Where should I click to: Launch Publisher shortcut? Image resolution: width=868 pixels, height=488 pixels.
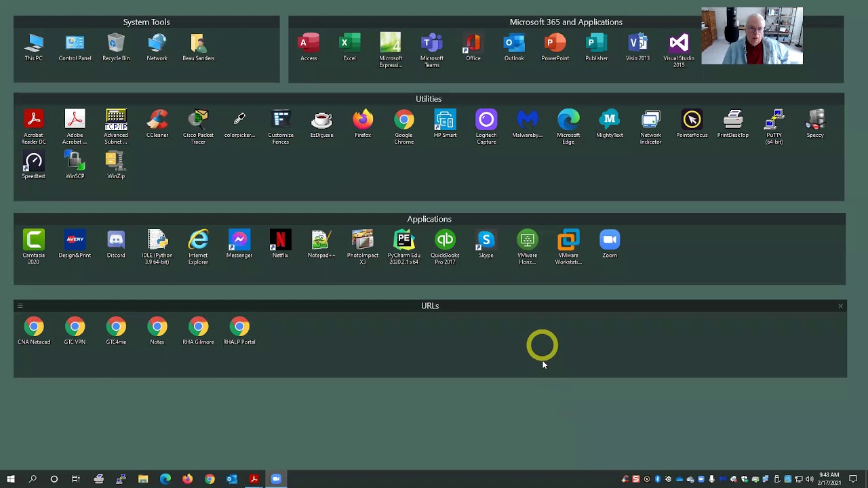pyautogui.click(x=596, y=47)
